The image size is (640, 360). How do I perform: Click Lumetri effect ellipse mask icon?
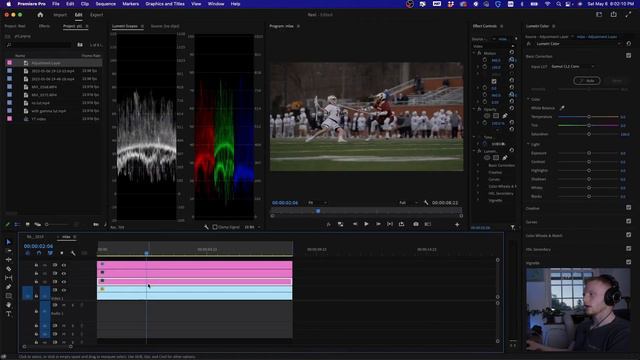487,158
